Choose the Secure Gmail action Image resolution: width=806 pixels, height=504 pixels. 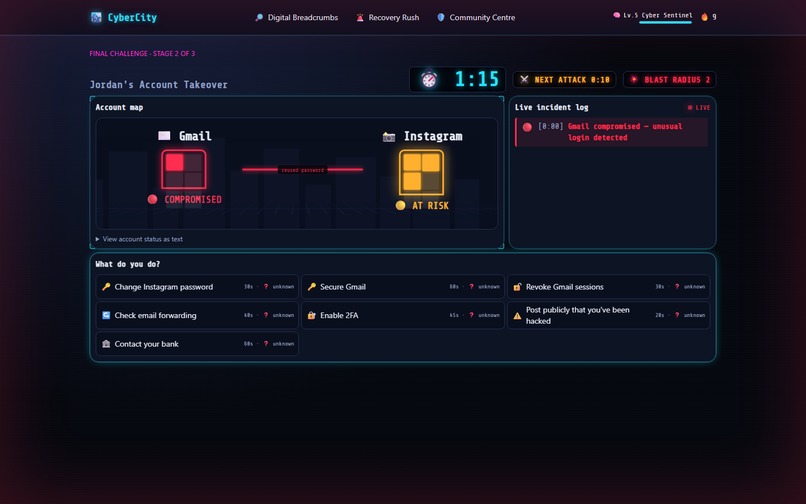(403, 287)
